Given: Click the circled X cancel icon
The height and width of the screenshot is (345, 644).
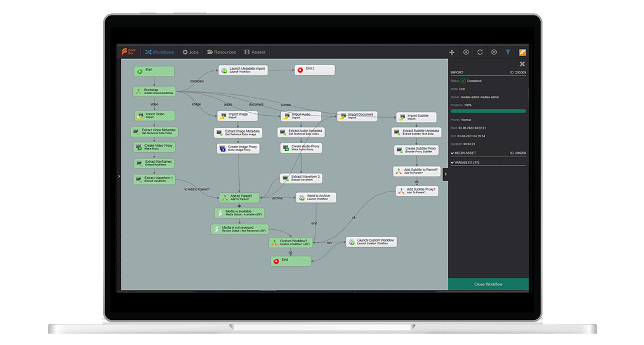Looking at the screenshot, I should point(494,53).
